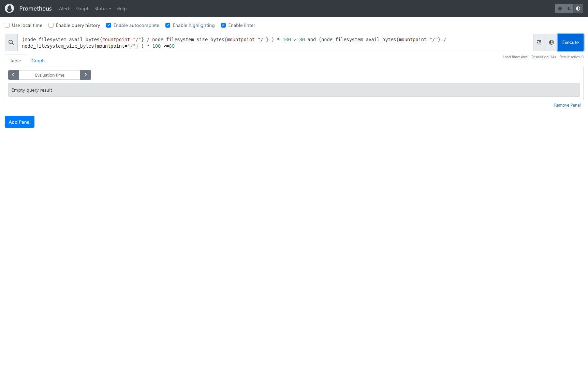Click the Remove Panel link
Screen dimensions: 588x374
pyautogui.click(x=567, y=105)
